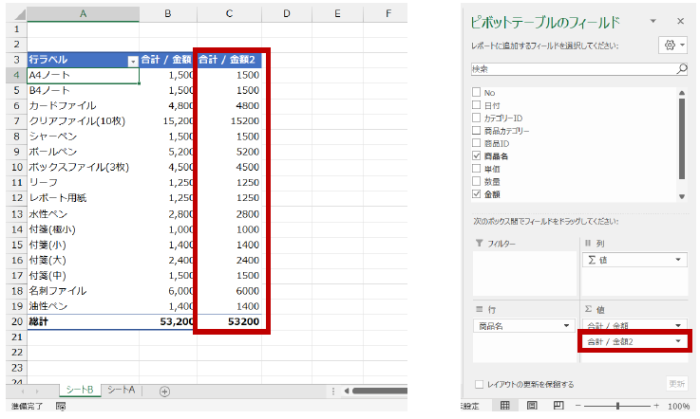The image size is (700, 419).
Task: Click the macro record icon in status bar
Action: point(62,407)
